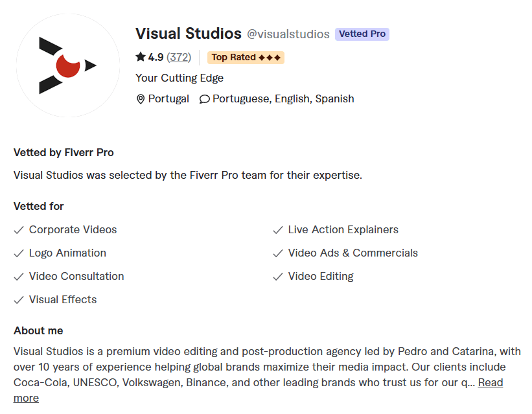Click the Vetted by Fiverr Pro heading
Image resolution: width=532 pixels, height=414 pixels.
[x=64, y=153]
